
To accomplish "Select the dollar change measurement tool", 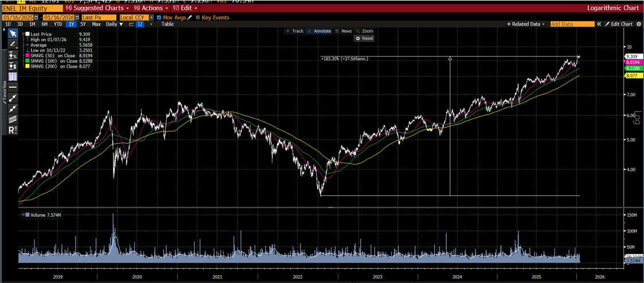I will click(13, 66).
